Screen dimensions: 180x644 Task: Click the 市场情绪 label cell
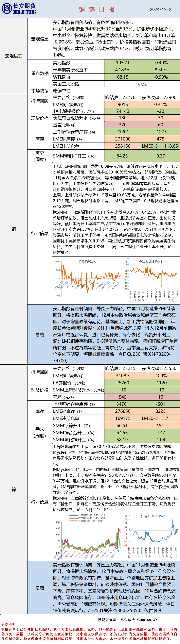pos(40,91)
